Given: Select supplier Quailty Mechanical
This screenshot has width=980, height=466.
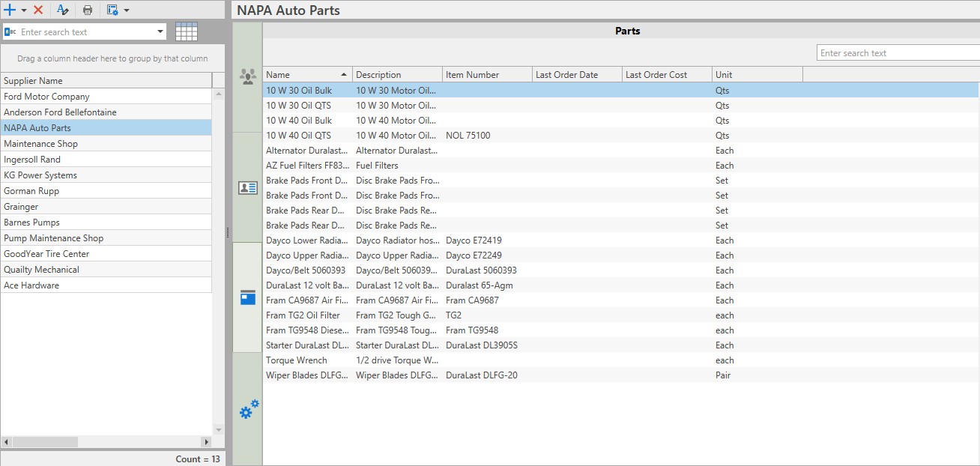Looking at the screenshot, I should tap(106, 269).
